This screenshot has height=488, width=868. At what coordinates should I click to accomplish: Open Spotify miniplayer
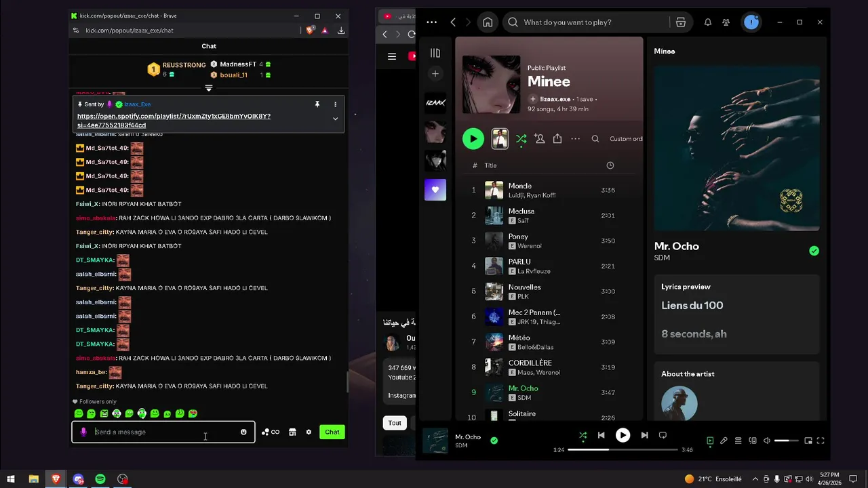[808, 441]
